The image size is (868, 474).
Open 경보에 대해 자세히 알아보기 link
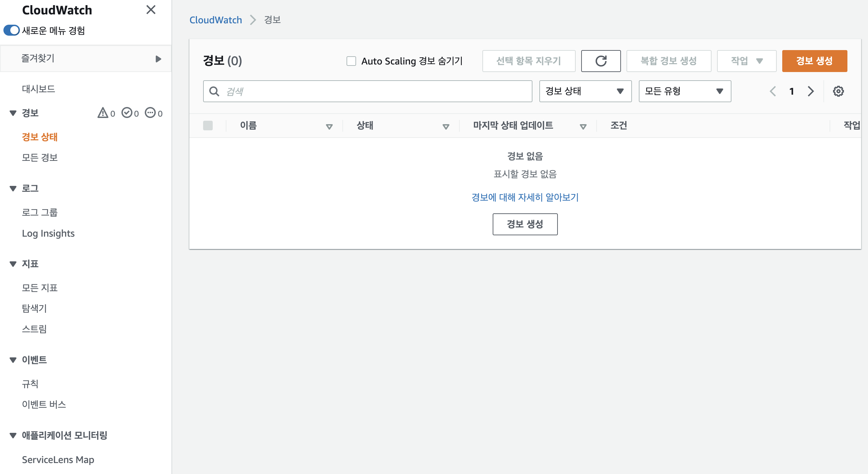pyautogui.click(x=525, y=197)
